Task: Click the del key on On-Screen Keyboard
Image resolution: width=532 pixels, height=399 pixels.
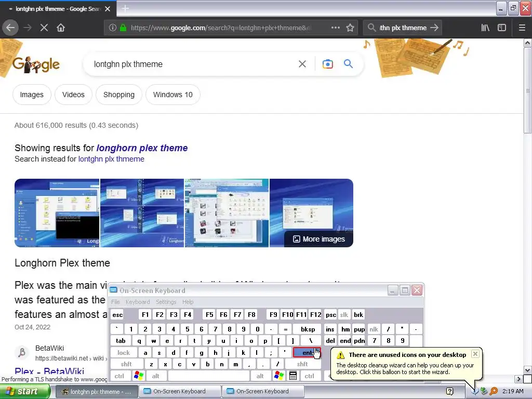Action: coord(330,341)
